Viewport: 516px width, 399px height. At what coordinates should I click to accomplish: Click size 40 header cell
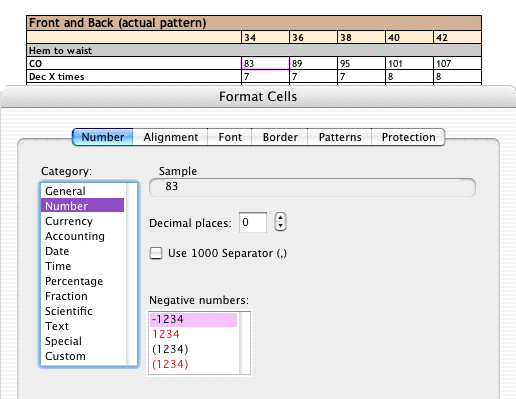(409, 37)
